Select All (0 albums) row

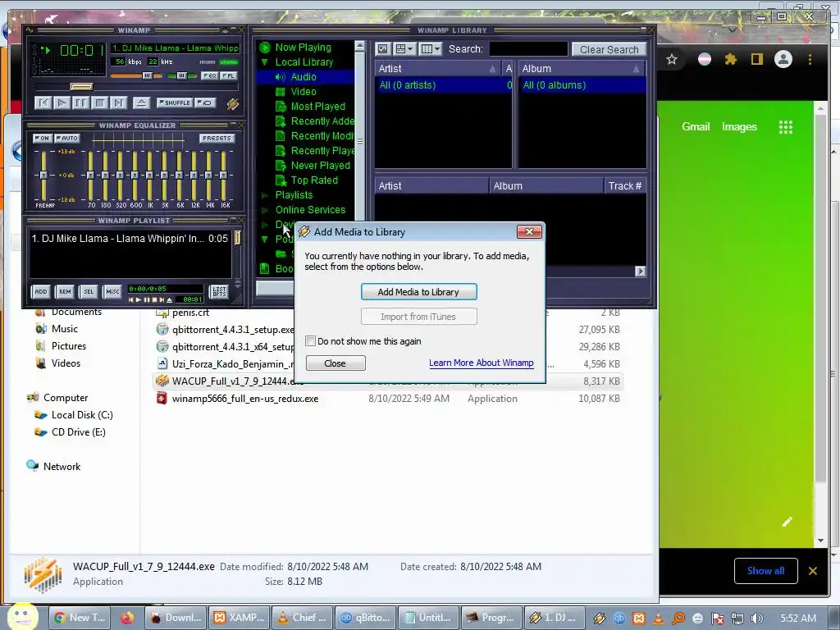582,85
